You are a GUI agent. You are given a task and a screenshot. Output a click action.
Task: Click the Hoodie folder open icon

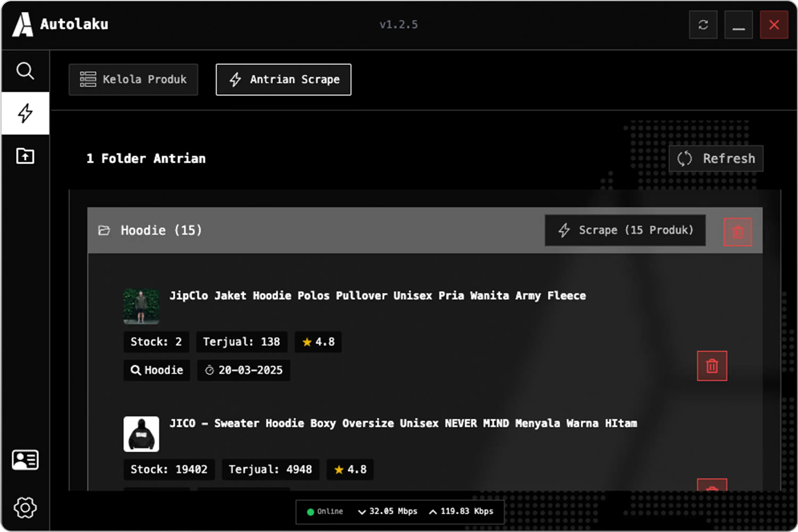pyautogui.click(x=104, y=231)
